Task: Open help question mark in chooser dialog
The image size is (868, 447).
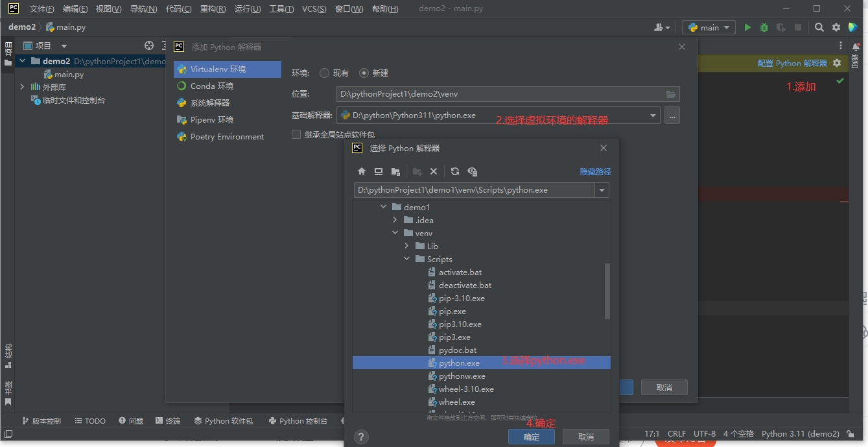Action: tap(362, 437)
